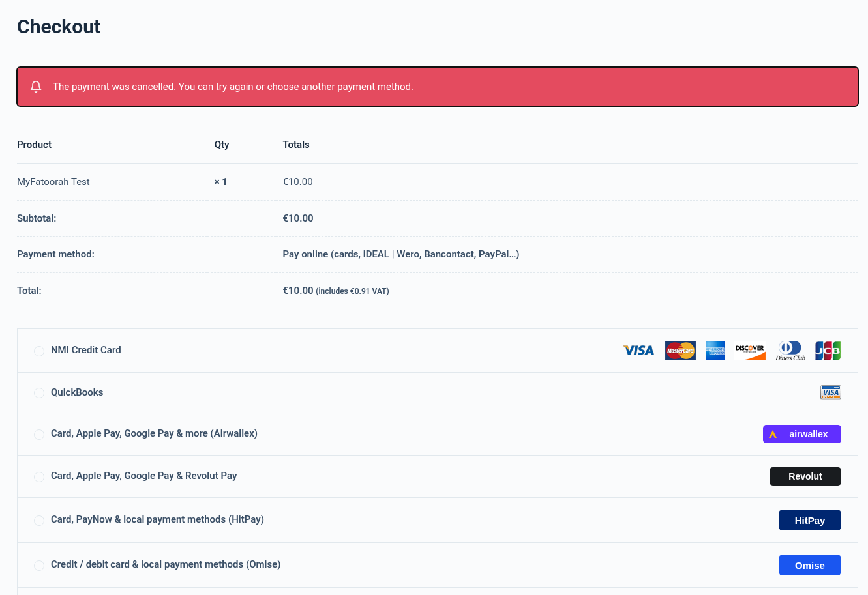Click the blue Omise badge
This screenshot has width=868, height=595.
coord(810,565)
